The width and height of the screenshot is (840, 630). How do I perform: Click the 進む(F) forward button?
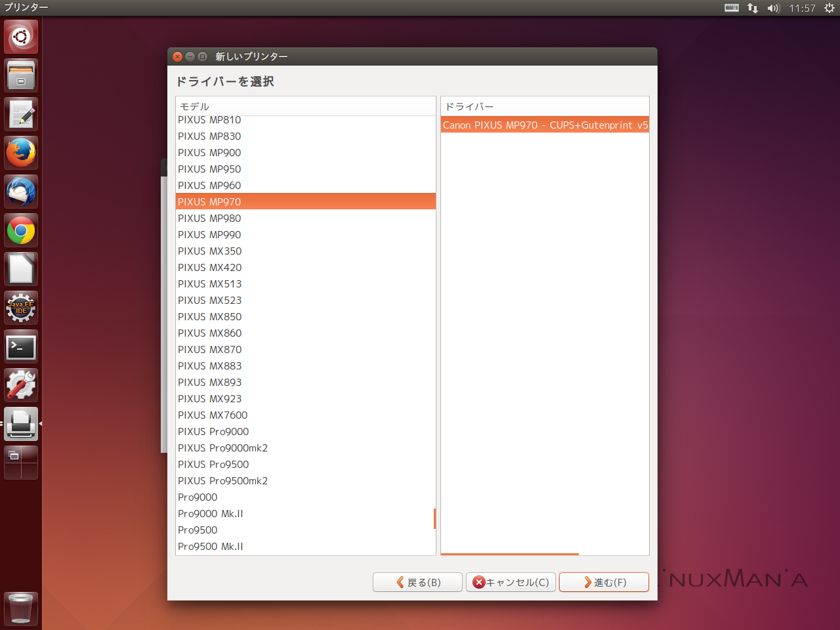[x=604, y=582]
